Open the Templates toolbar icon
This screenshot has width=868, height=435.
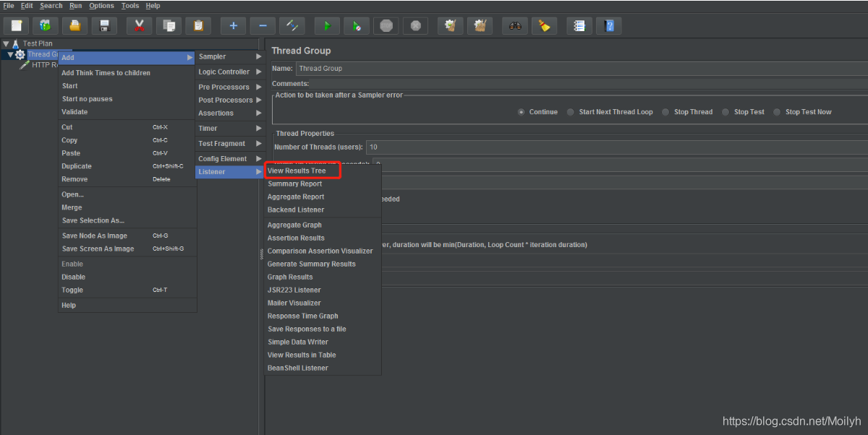[x=46, y=26]
